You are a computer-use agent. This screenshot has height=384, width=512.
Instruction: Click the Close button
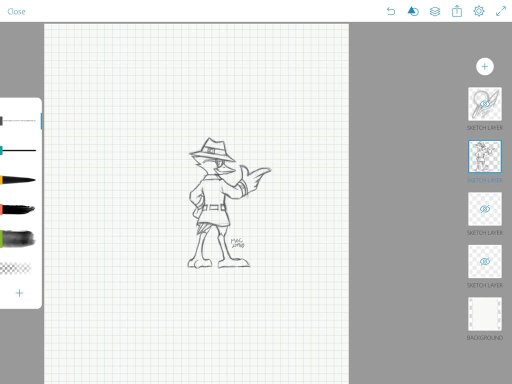coord(16,12)
